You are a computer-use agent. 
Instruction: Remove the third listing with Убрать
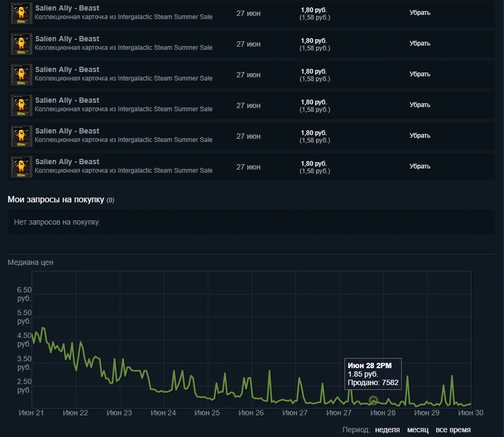click(420, 74)
